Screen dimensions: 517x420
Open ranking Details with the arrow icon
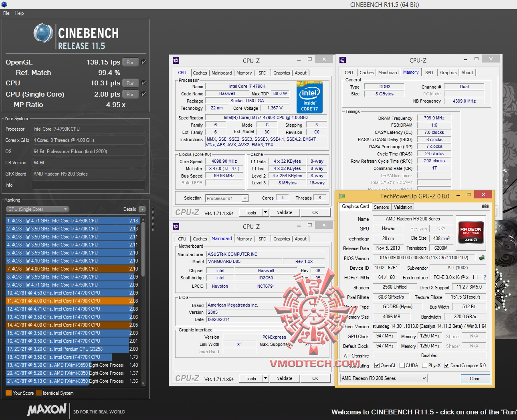pos(142,209)
